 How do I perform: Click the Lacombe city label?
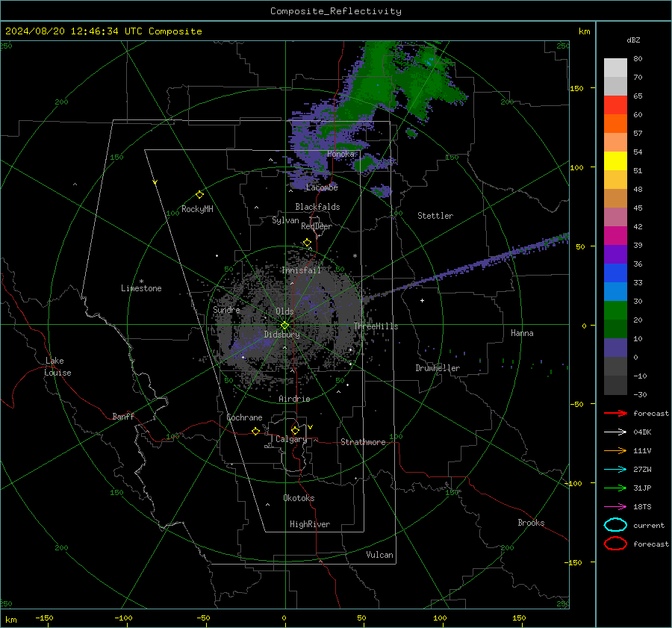tap(322, 187)
